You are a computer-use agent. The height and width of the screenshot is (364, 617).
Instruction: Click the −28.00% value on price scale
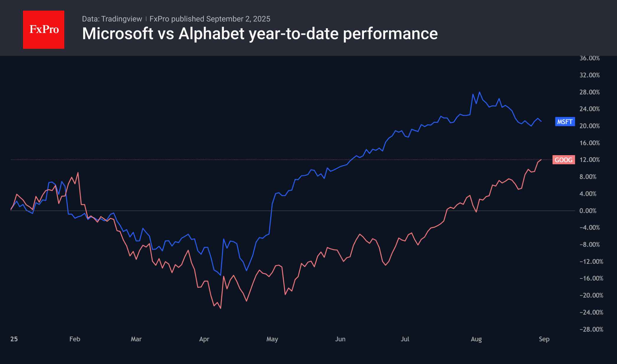click(x=591, y=329)
